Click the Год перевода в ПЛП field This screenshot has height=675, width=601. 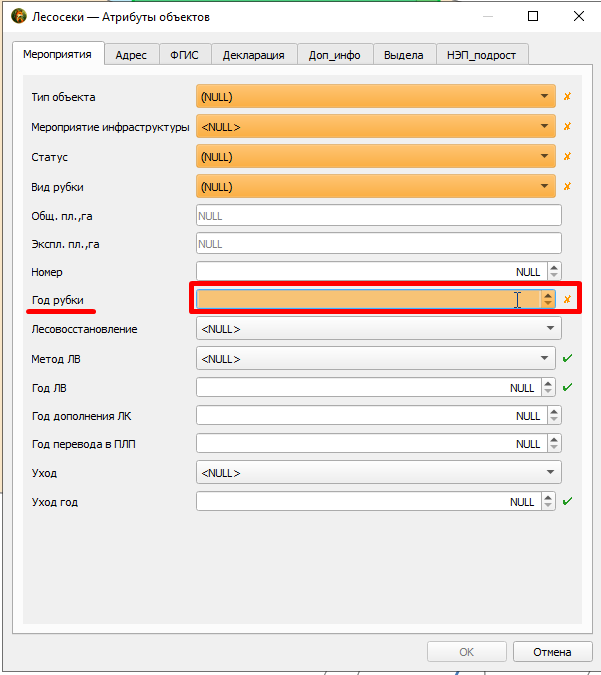click(x=372, y=443)
